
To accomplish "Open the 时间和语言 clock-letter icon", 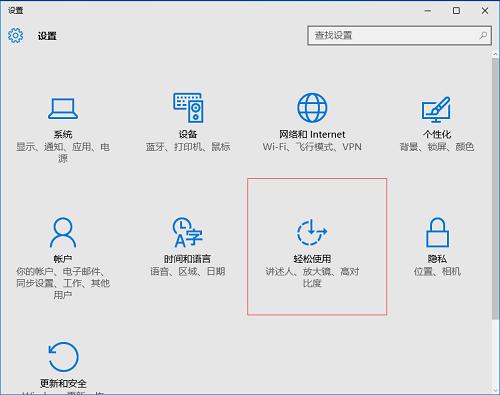I will coord(187,232).
